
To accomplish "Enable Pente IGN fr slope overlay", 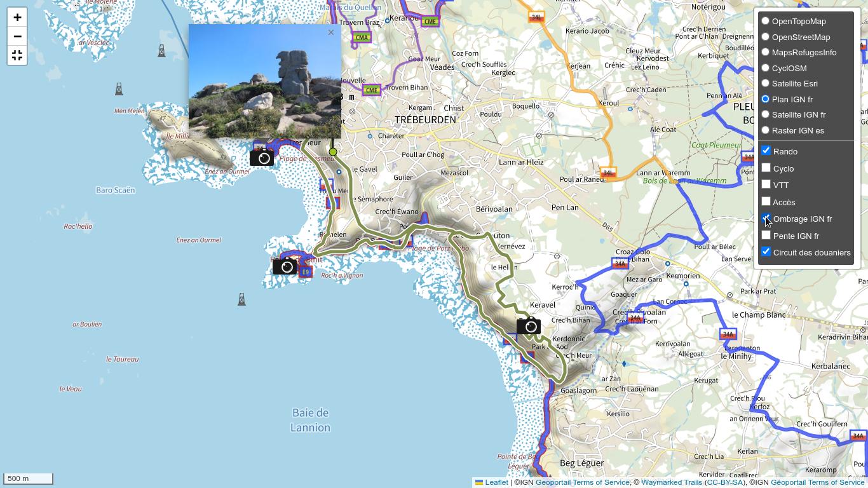I will (x=766, y=235).
